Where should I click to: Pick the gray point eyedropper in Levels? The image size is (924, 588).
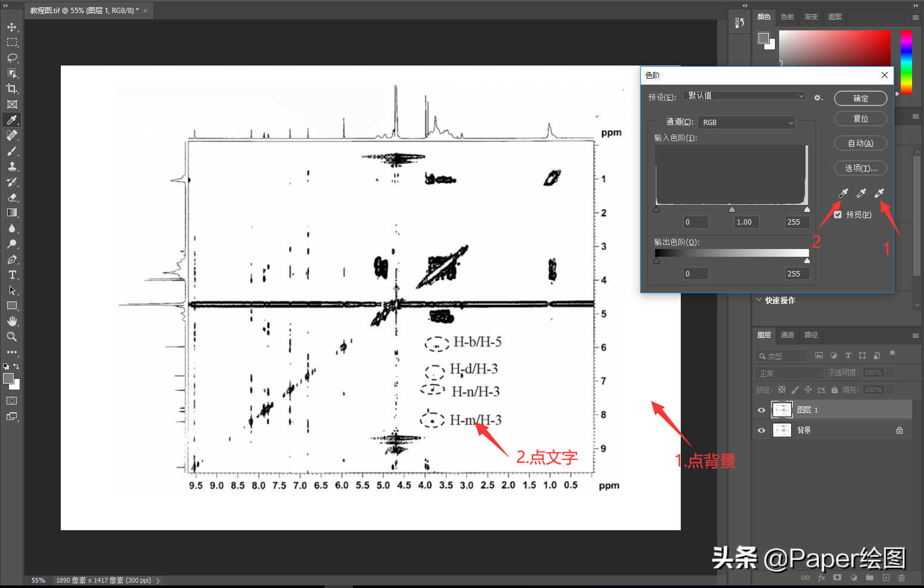(x=861, y=193)
